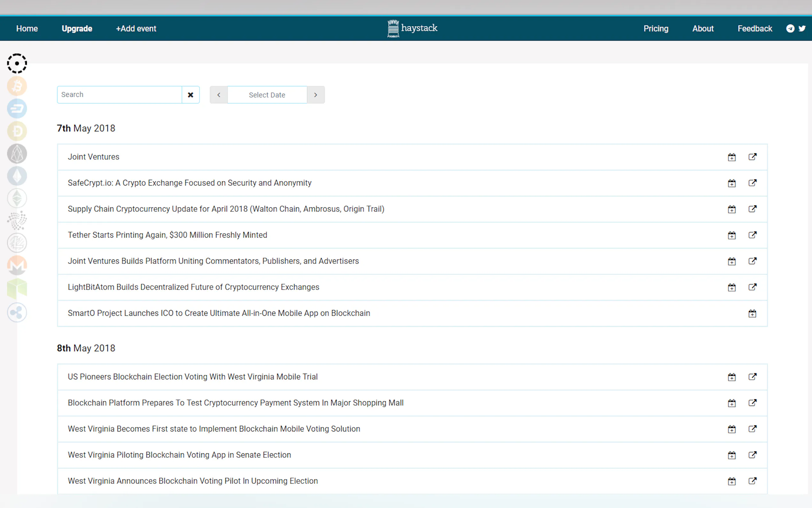Select the Dash coin filter icon
Viewport: 812px width, 508px height.
[x=17, y=108]
